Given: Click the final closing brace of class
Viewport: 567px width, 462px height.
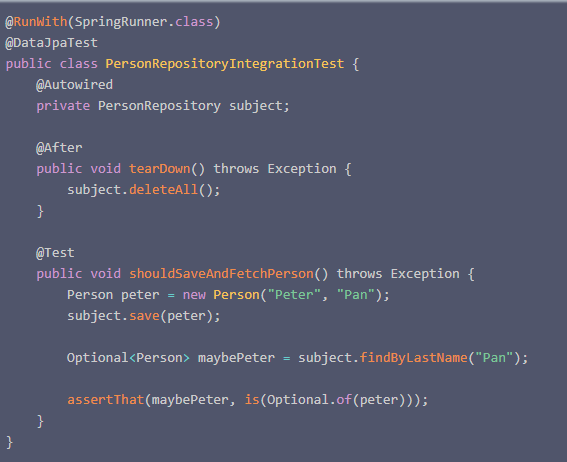Looking at the screenshot, I should (9, 442).
